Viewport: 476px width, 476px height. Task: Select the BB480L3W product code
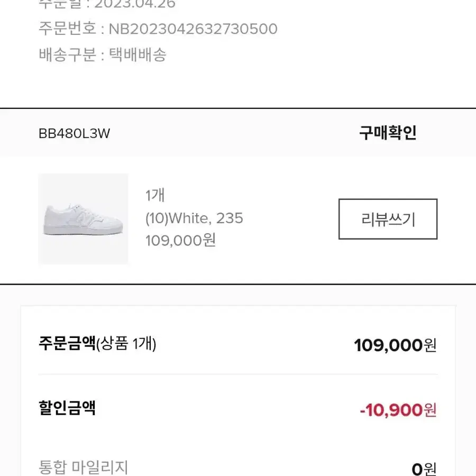pos(75,133)
